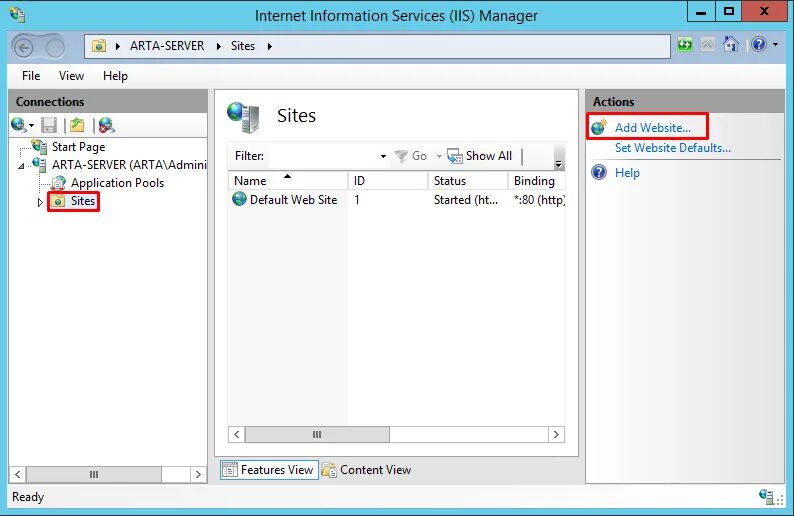Sort sites by the Binding column header
Image resolution: width=794 pixels, height=516 pixels.
click(537, 181)
